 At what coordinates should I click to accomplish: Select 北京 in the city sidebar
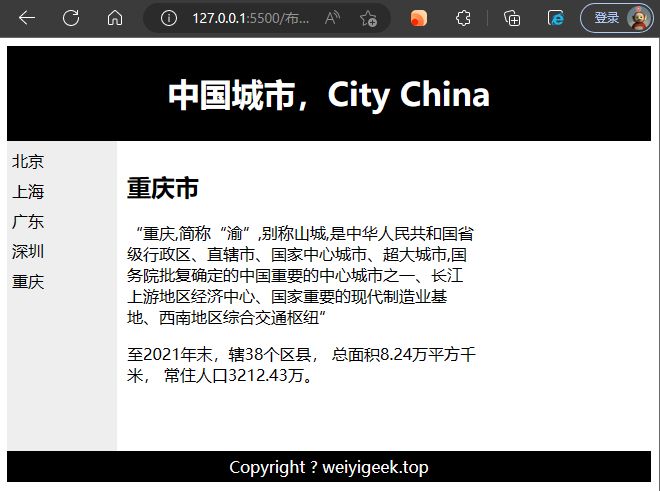[28, 161]
